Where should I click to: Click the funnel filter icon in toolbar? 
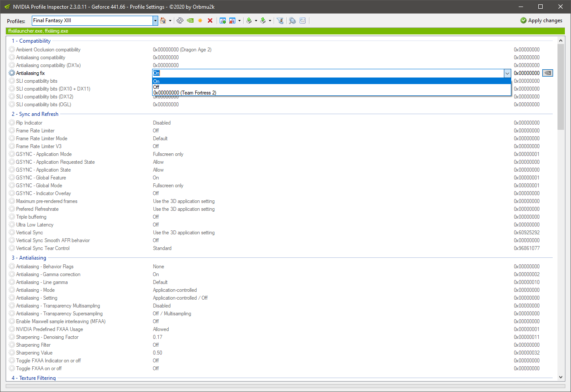coord(280,20)
